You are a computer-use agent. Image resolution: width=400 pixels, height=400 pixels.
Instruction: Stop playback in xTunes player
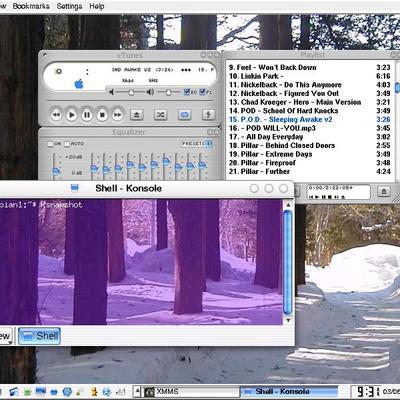coord(102,115)
